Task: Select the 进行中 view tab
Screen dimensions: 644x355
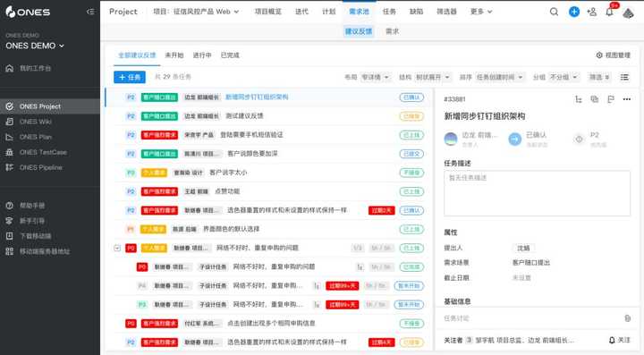Action: click(x=202, y=55)
